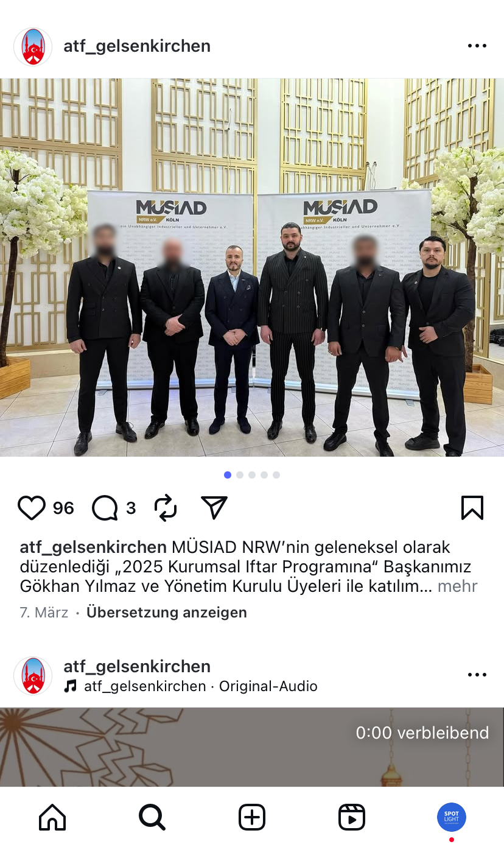
Task: Save the post with the bookmark icon
Action: (472, 508)
